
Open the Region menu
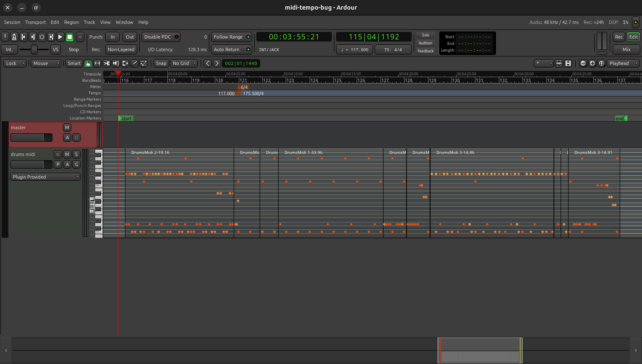point(71,22)
